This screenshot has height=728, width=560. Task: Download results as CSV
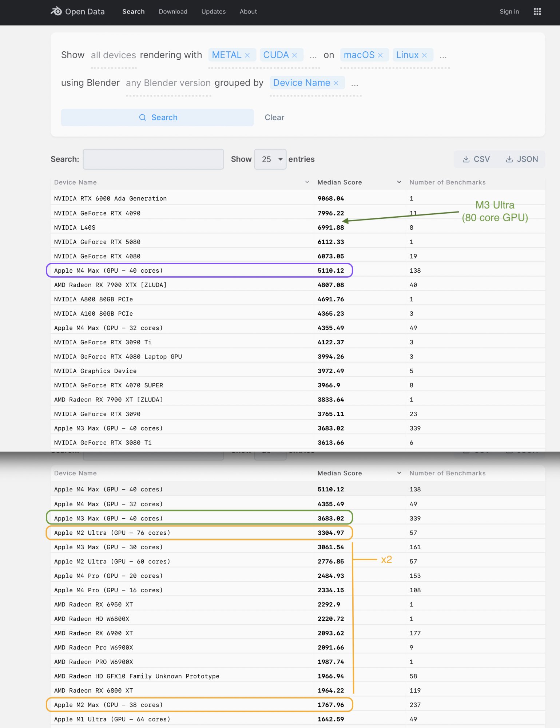tap(476, 159)
